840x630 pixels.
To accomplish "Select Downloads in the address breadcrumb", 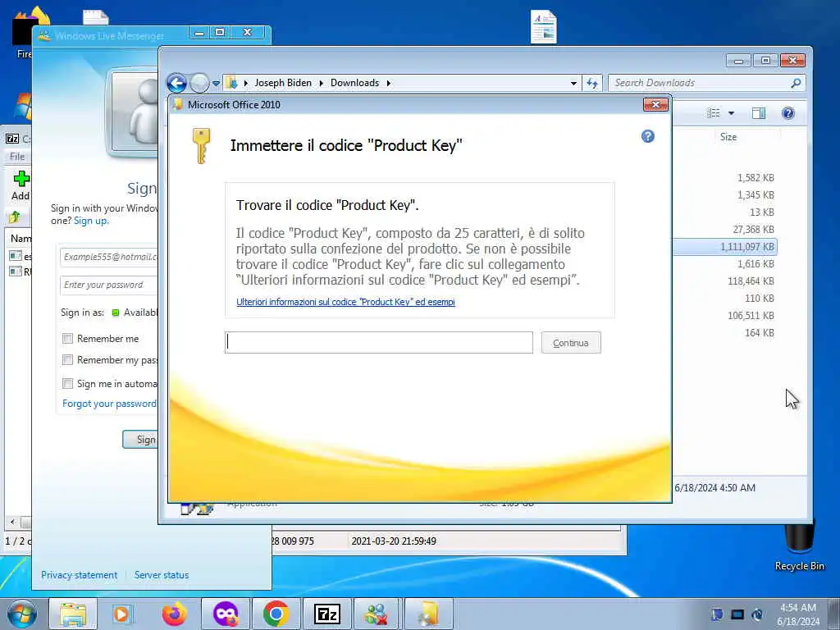I will (354, 83).
